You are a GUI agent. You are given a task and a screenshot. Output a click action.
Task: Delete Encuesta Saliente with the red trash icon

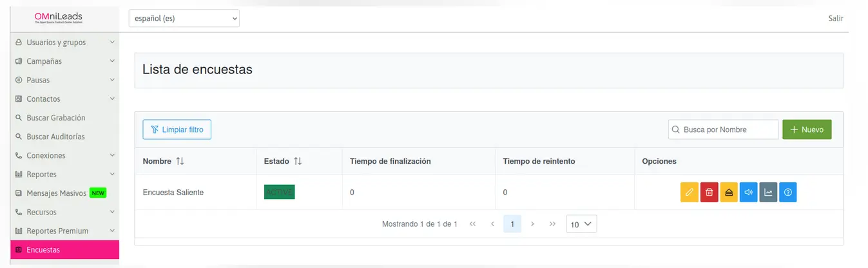tap(709, 192)
